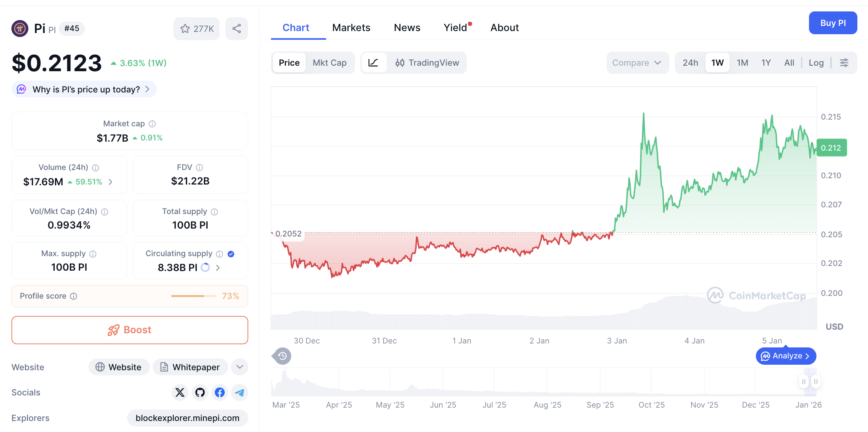Open Pi's GitHub social icon

pyautogui.click(x=199, y=392)
